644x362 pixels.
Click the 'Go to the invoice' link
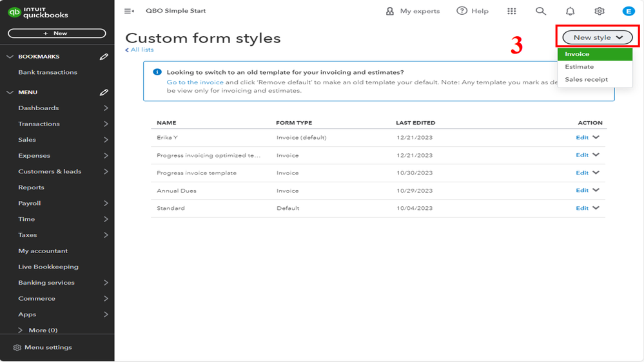click(x=195, y=82)
